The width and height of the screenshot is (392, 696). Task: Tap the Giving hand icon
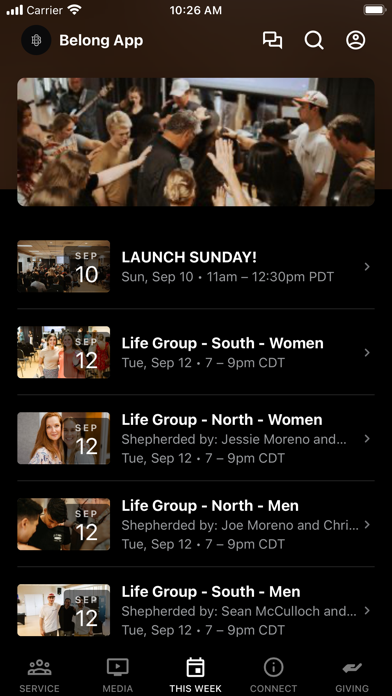click(352, 668)
